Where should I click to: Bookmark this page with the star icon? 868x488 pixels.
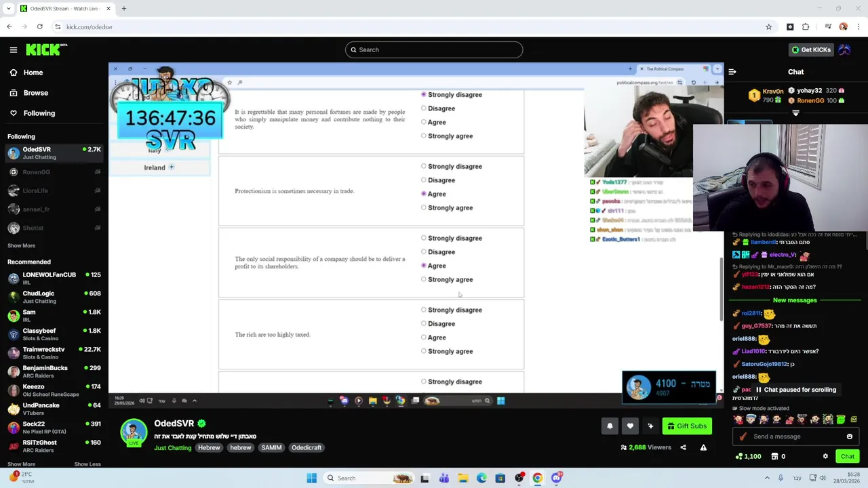(768, 27)
